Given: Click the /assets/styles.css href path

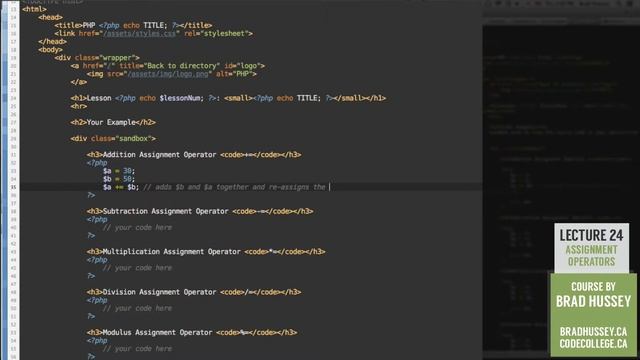Looking at the screenshot, I should point(139,33).
